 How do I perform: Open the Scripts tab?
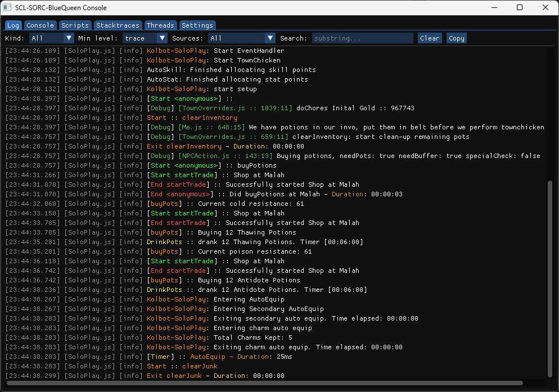(75, 25)
